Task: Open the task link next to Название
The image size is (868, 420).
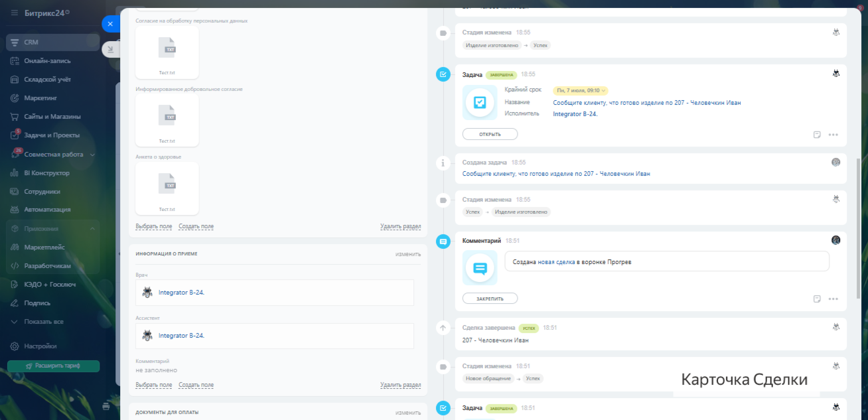Action: 647,103
